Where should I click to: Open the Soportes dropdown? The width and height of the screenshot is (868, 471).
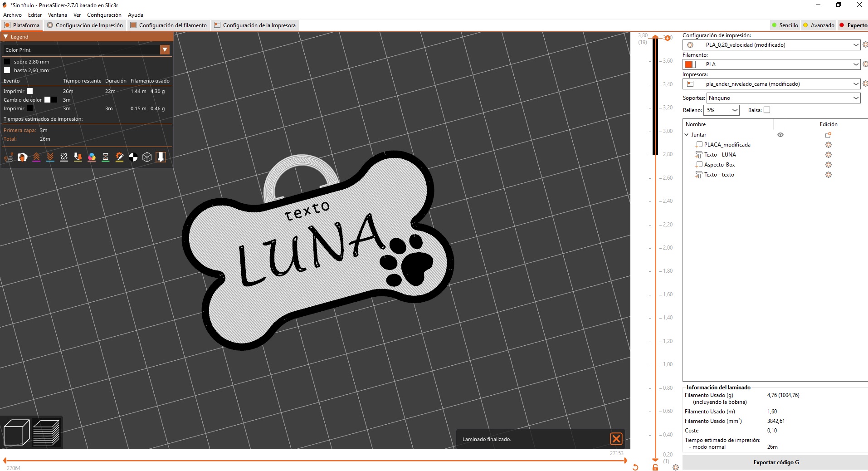point(783,98)
